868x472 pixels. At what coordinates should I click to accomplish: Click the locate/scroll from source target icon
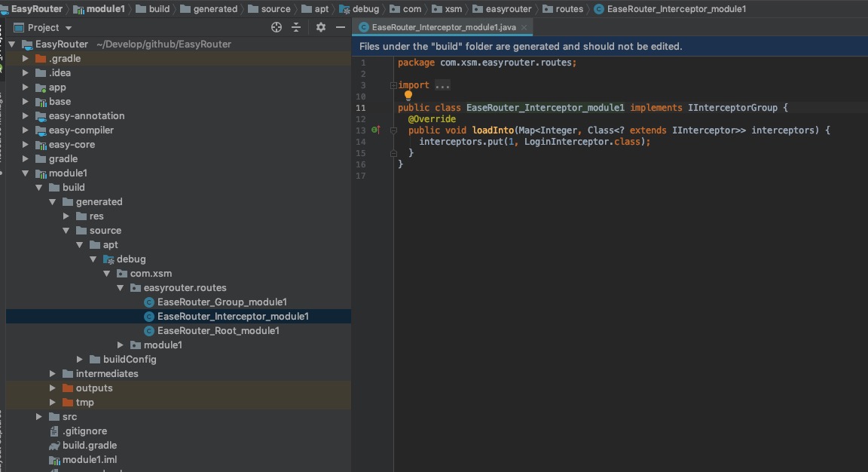point(277,27)
